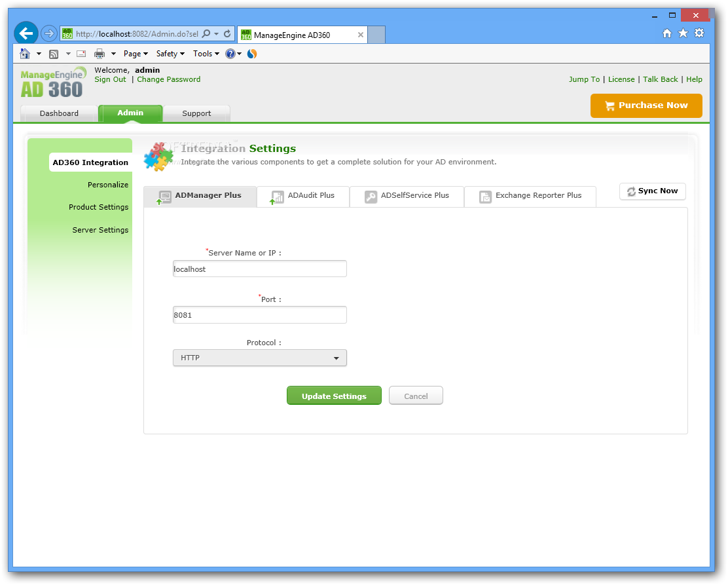This screenshot has width=728, height=585.
Task: Open the Page menu
Action: 136,54
